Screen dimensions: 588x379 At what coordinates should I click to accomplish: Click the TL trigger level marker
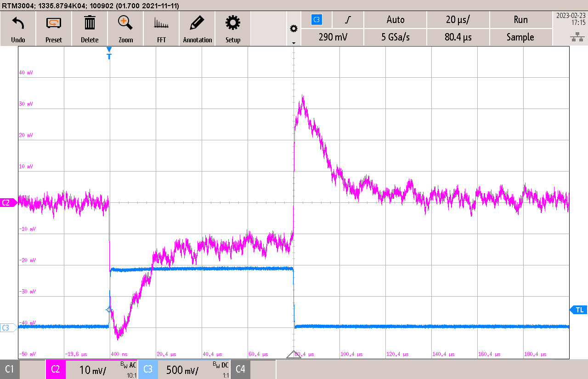(x=579, y=310)
